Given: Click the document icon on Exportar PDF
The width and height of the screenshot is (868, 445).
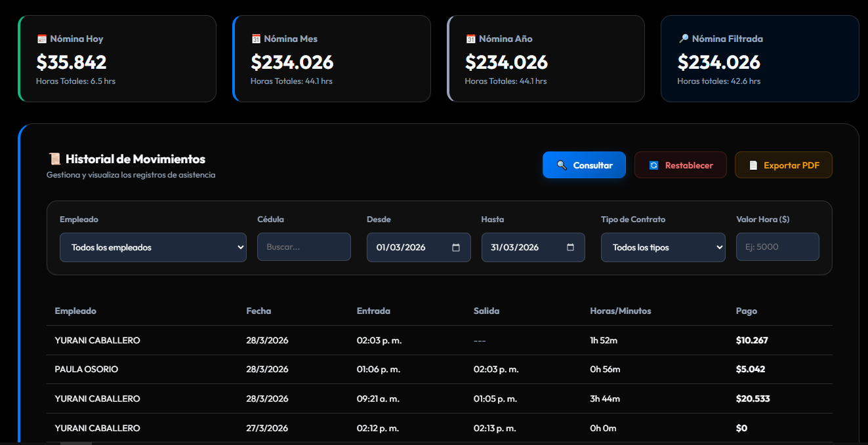Looking at the screenshot, I should 753,165.
